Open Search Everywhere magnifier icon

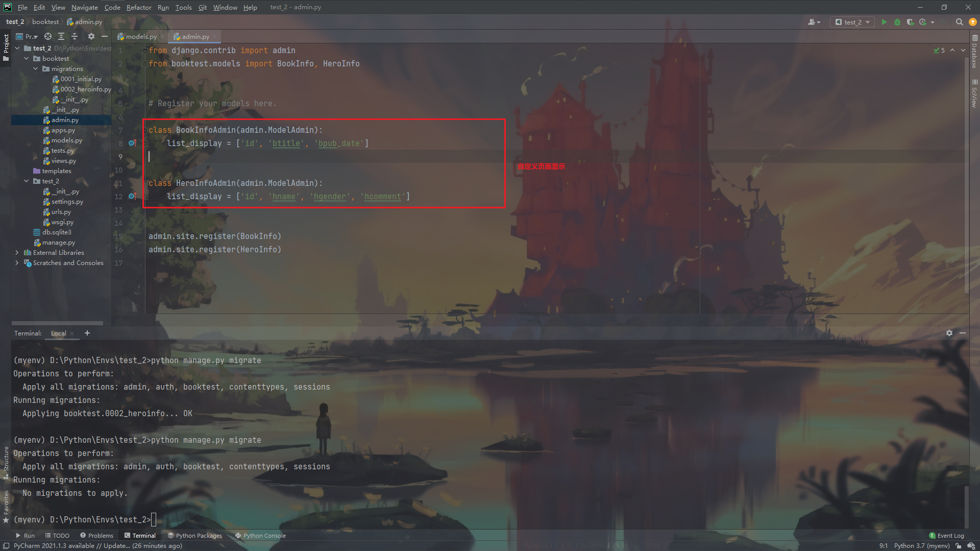[x=959, y=22]
